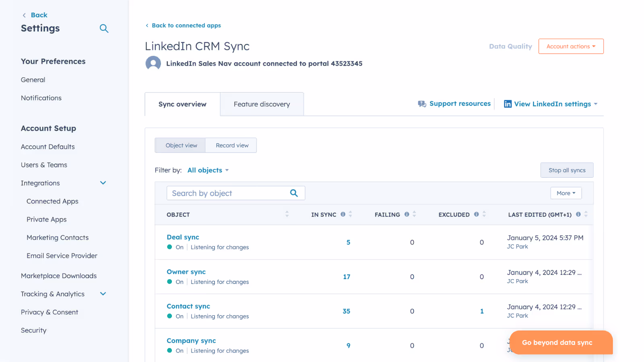Sort by the Last Edited column arrows

coord(586,214)
